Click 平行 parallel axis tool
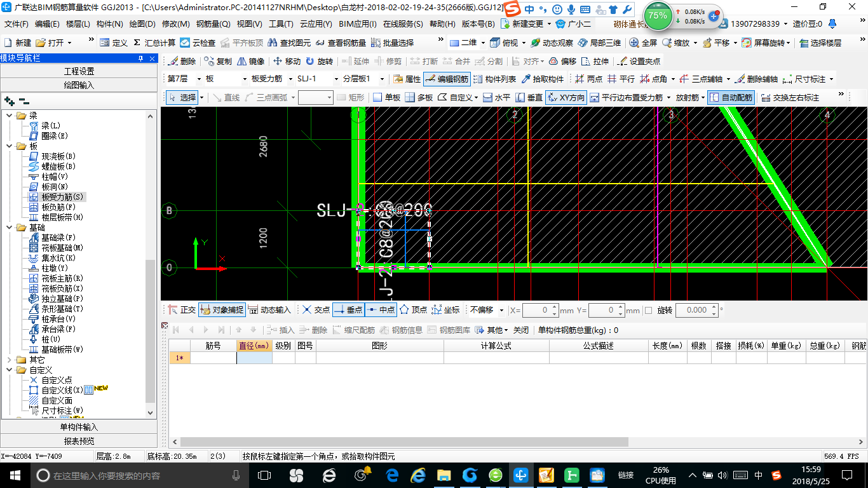The width and height of the screenshot is (868, 488). tap(621, 79)
